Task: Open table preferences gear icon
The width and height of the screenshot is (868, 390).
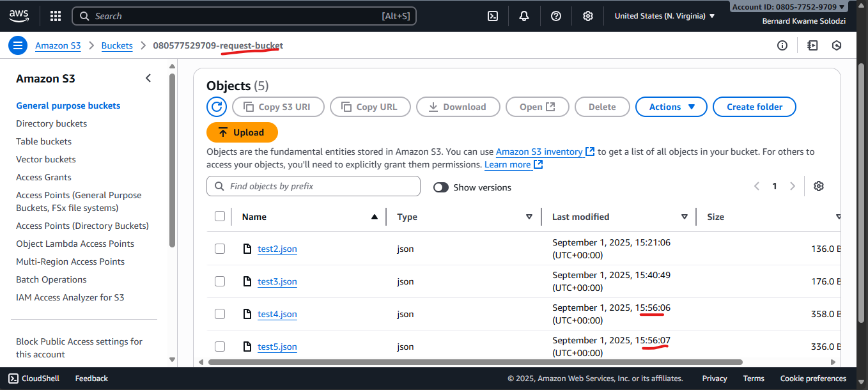Action: coord(819,186)
